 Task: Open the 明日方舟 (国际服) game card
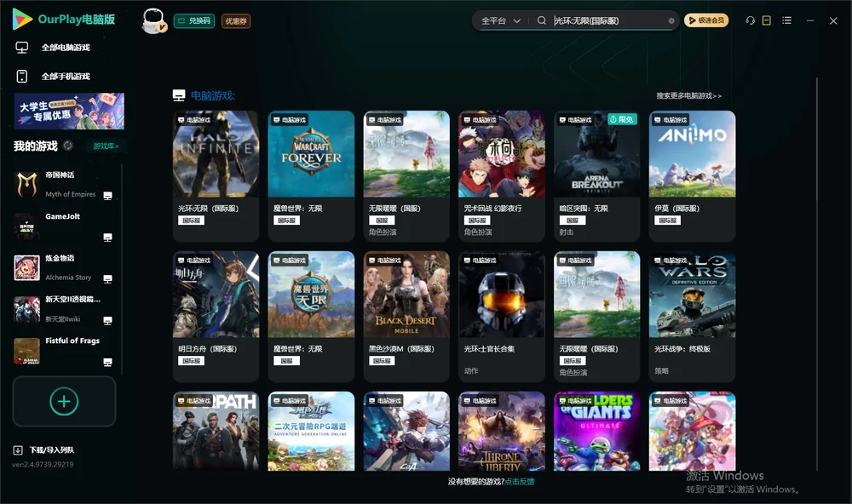(216, 317)
